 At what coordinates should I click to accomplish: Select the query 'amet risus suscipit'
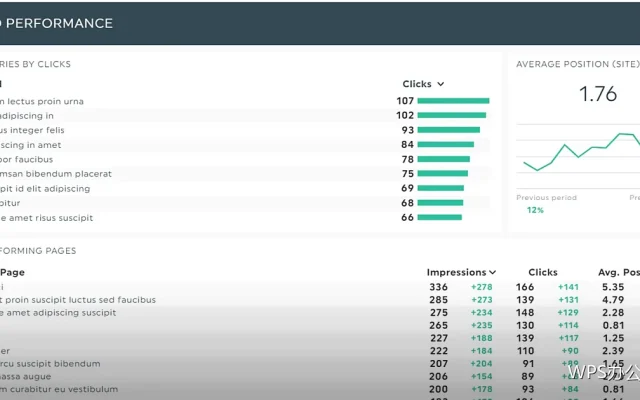coord(51,218)
